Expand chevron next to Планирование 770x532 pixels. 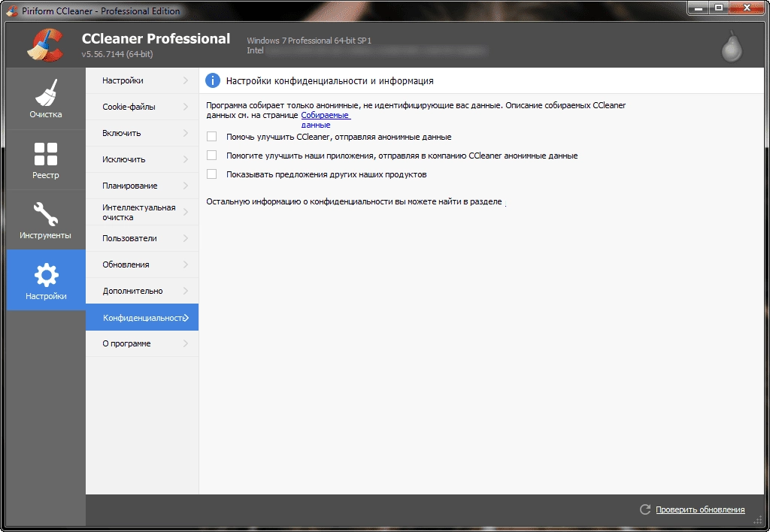tap(186, 186)
